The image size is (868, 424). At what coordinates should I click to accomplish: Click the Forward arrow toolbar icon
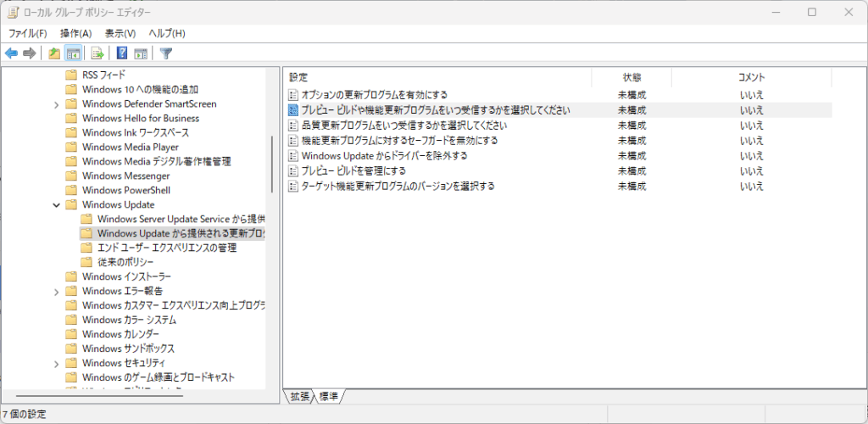(x=30, y=53)
